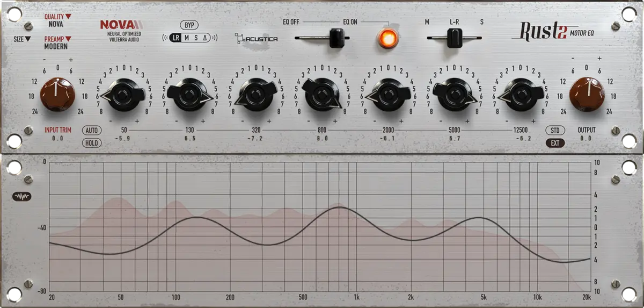Open the Size dropdown arrow
The height and width of the screenshot is (308, 644).
(x=28, y=39)
